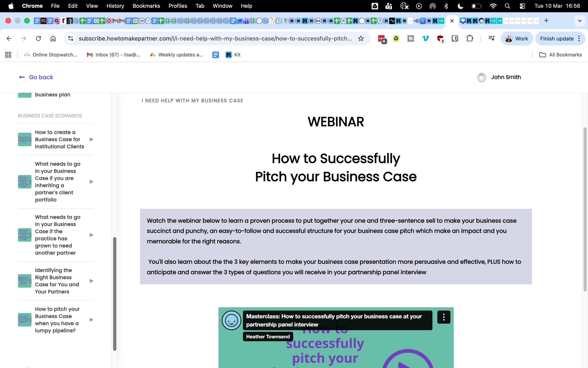This screenshot has width=588, height=368.
Task: Toggle macOS Focus moon icon in menu bar
Action: point(460,6)
